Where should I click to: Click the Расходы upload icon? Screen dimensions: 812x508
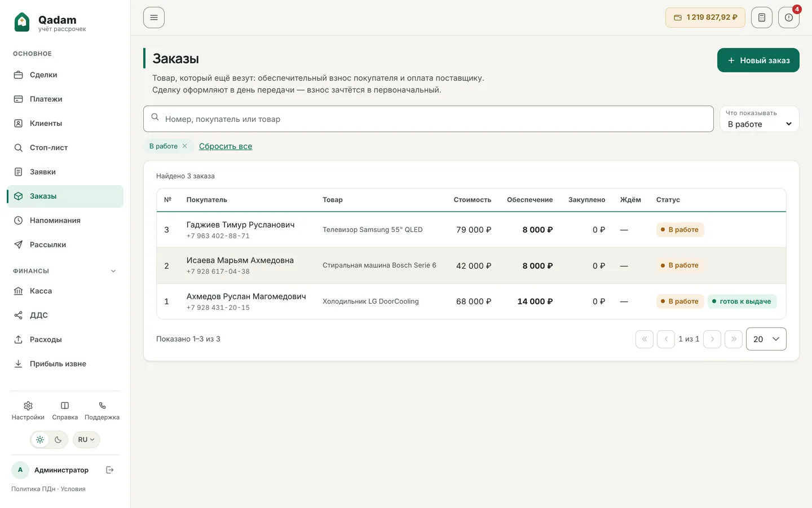pyautogui.click(x=18, y=340)
